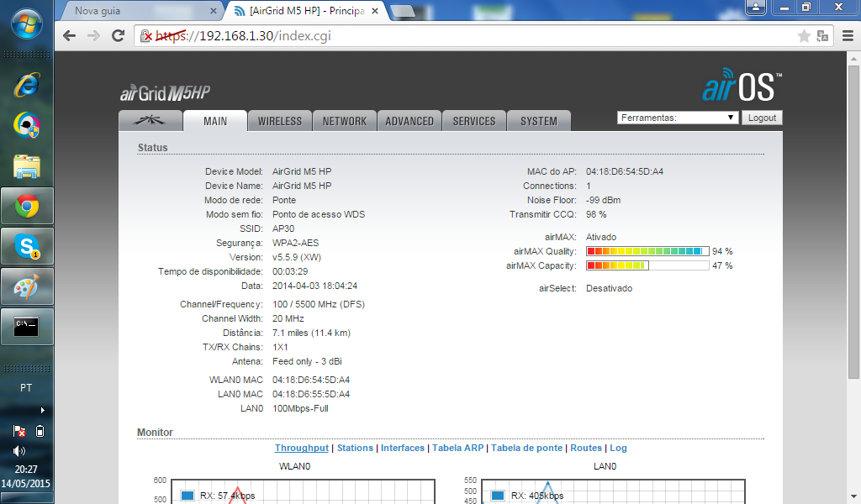Click the translate page icon
Image resolution: width=861 pixels, height=504 pixels.
tap(822, 36)
